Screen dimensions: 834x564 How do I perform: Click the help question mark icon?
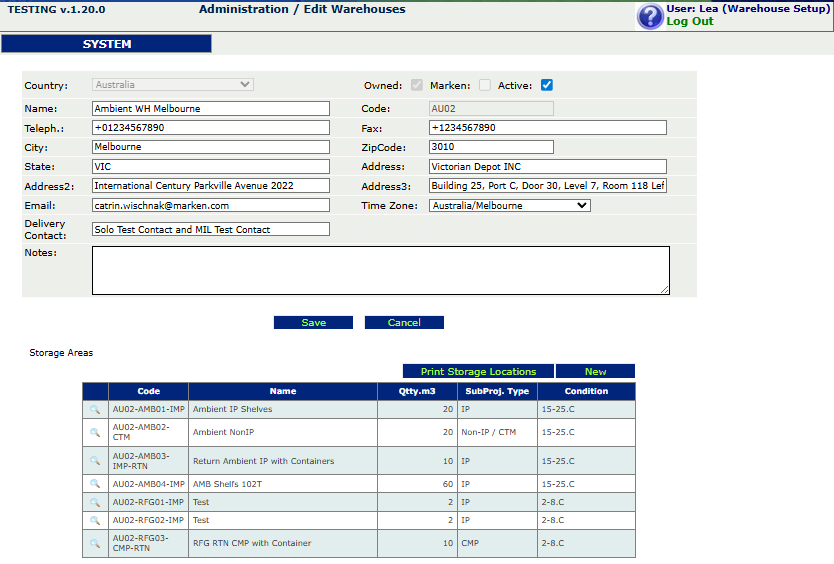[650, 16]
